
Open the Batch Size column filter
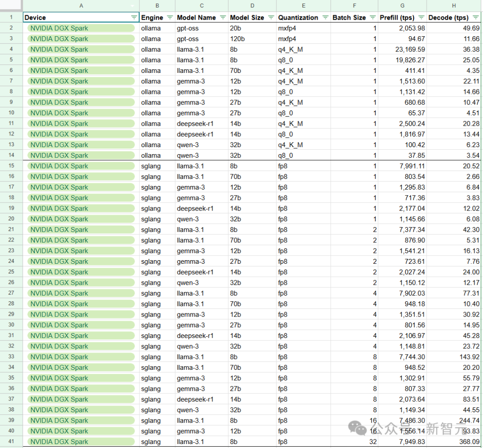373,17
